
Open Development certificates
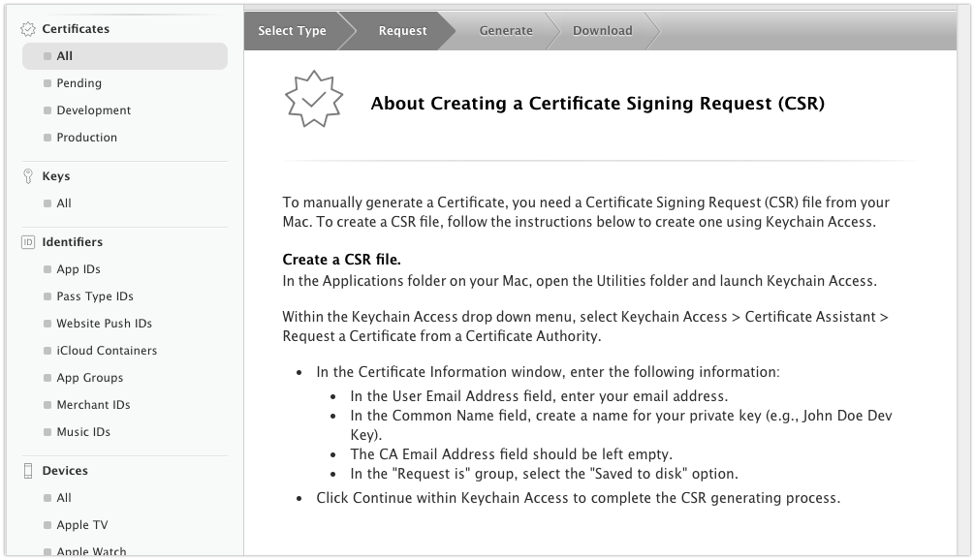(93, 110)
